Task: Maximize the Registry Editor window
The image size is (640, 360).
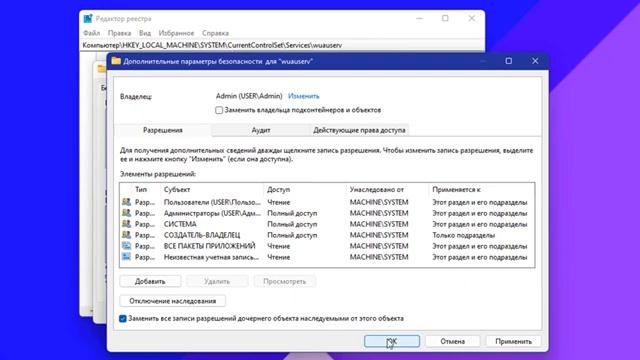Action: coord(445,18)
